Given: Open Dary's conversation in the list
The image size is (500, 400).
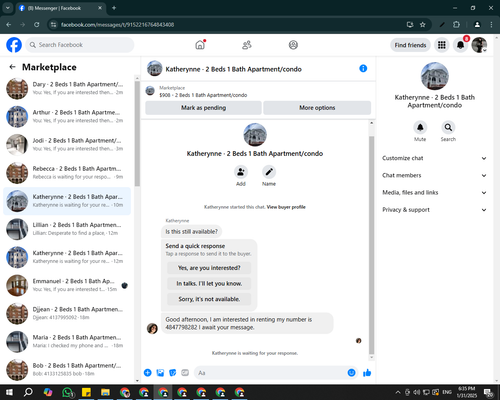Looking at the screenshot, I should (x=67, y=88).
